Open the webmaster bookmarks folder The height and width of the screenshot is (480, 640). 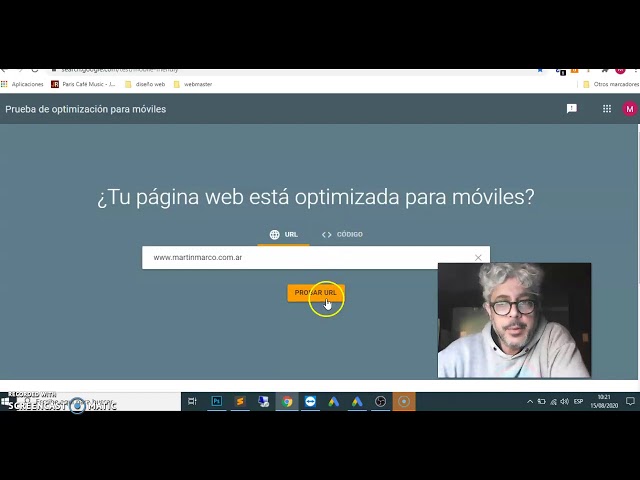coord(193,84)
